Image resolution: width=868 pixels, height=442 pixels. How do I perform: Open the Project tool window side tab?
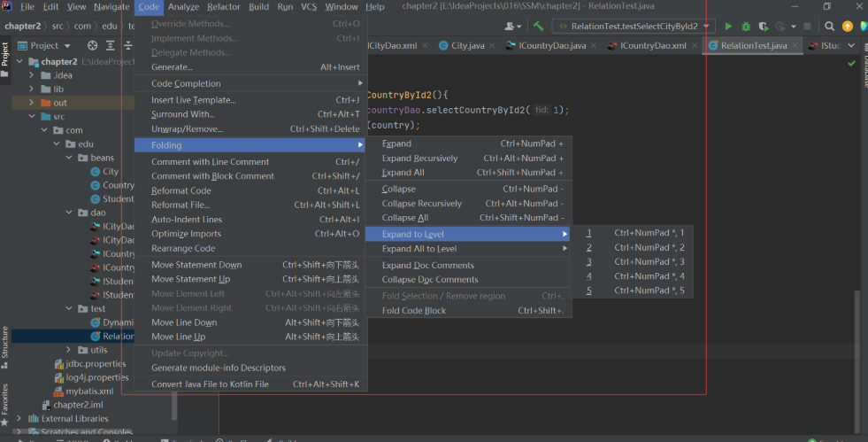tap(5, 58)
